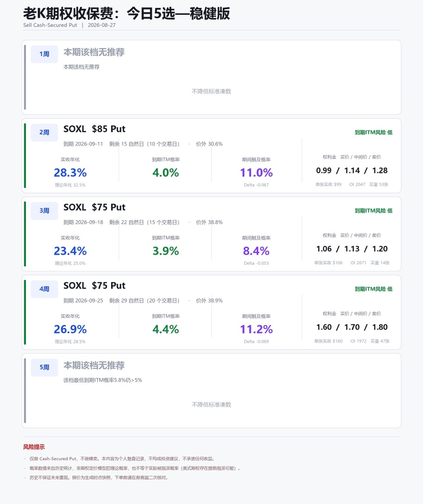Click expiry date 到期 2026-09-11
This screenshot has width=423, height=504.
click(x=83, y=144)
